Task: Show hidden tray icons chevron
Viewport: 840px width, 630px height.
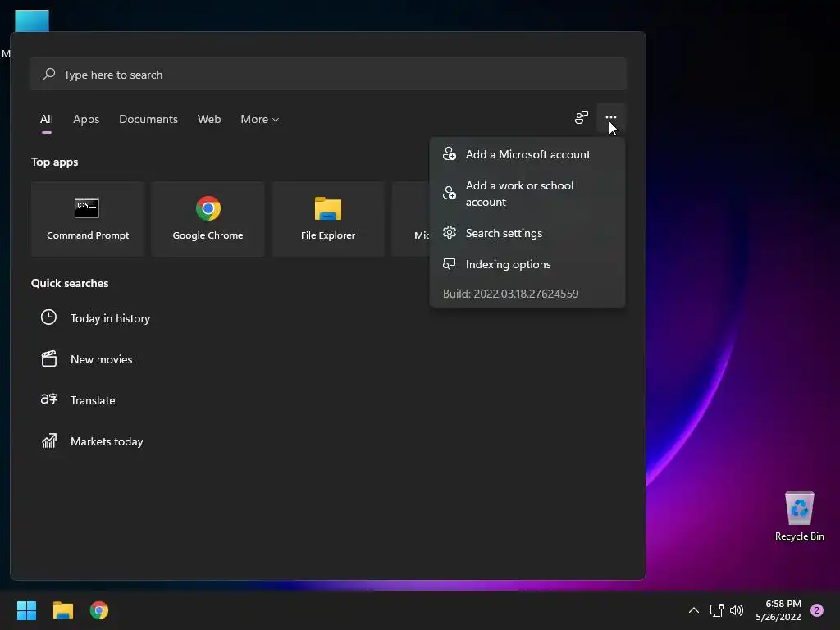Action: 694,610
